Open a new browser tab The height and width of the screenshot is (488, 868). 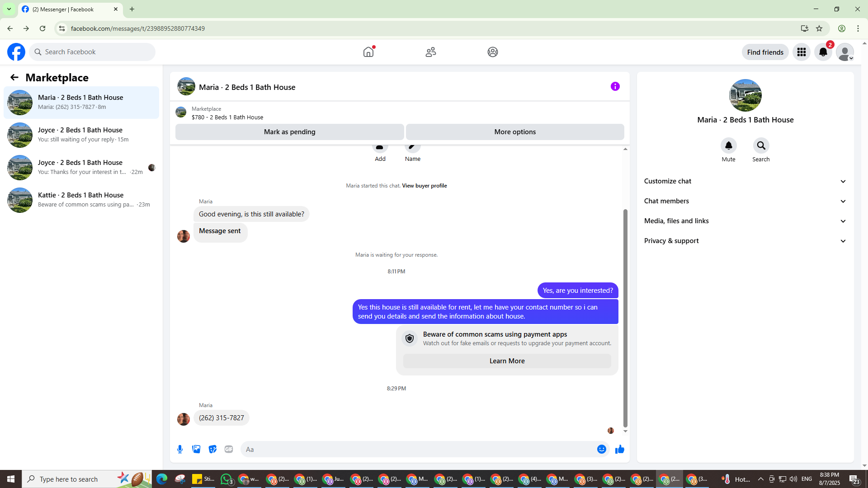pyautogui.click(x=132, y=9)
